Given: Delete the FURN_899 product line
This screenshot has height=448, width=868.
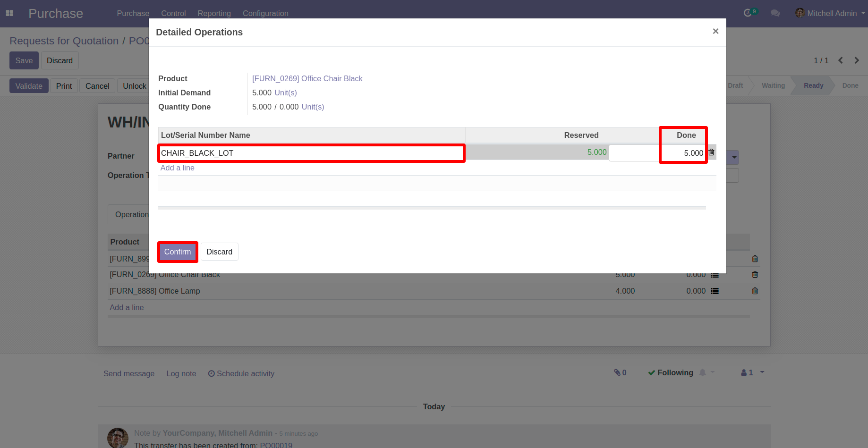Looking at the screenshot, I should [x=755, y=259].
